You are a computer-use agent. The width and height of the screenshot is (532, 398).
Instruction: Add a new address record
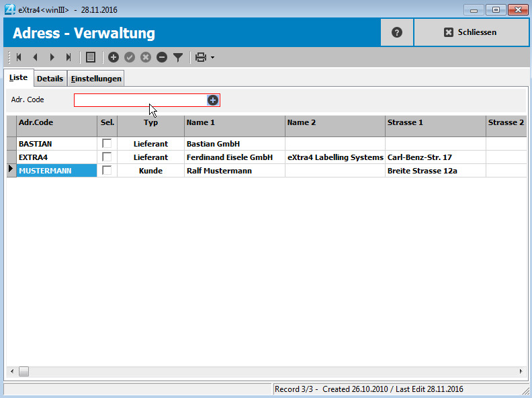[x=113, y=58]
